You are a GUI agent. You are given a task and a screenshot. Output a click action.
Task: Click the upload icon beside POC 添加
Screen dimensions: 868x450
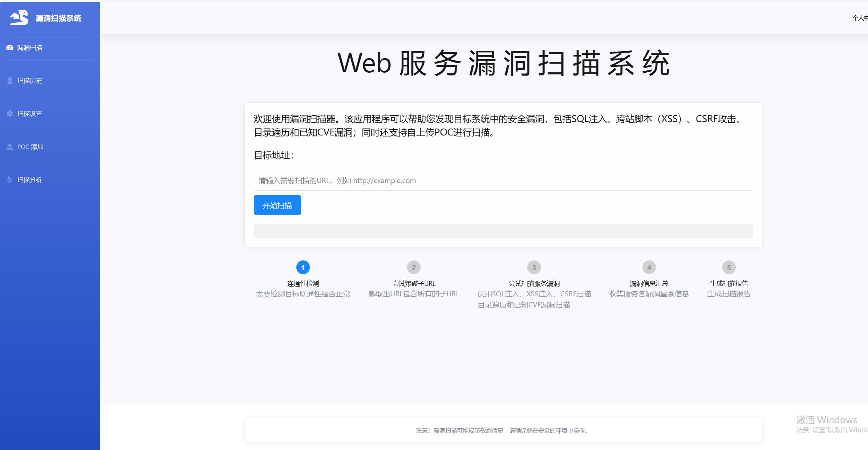pos(10,147)
